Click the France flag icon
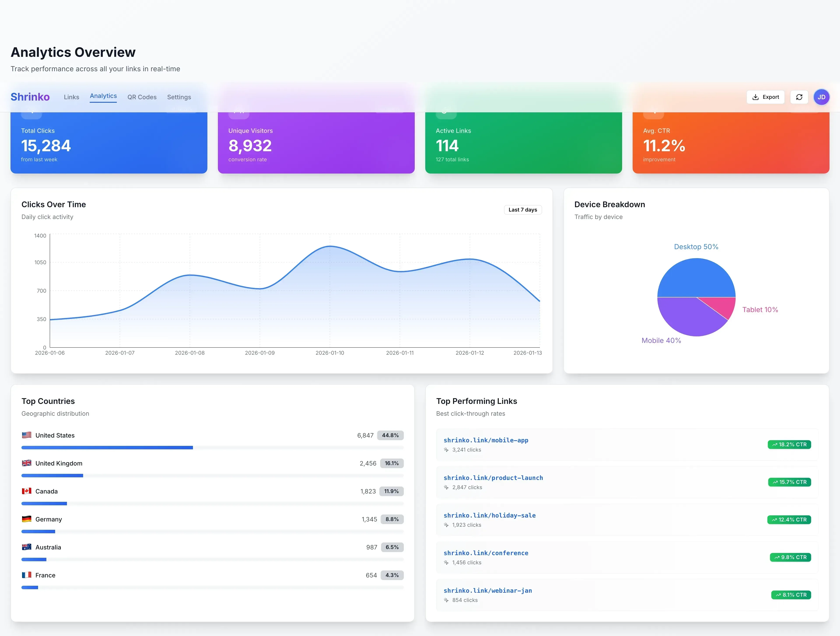The image size is (840, 636). (x=27, y=575)
